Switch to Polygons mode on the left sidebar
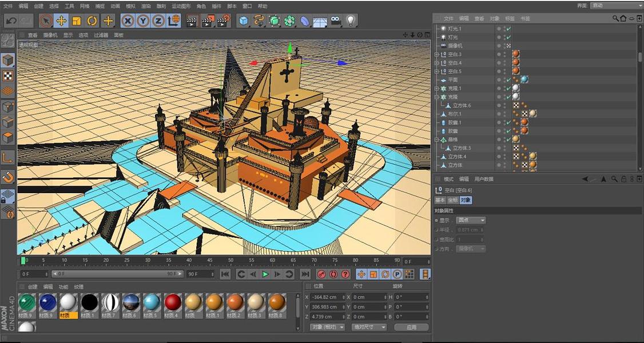The width and height of the screenshot is (644, 343). point(8,137)
